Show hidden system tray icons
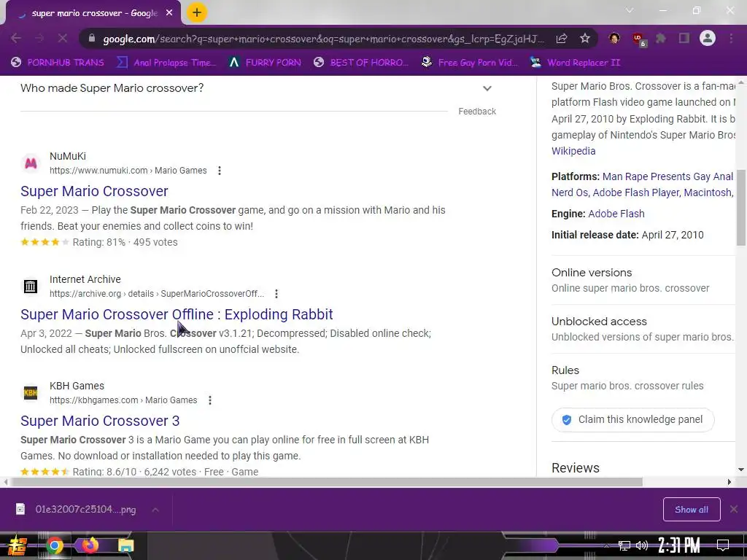 pos(606,545)
